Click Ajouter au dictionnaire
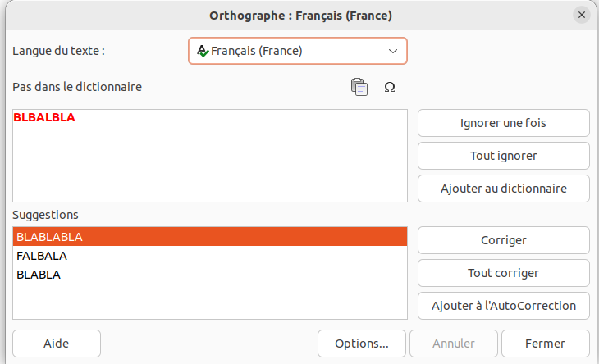Screen dimensions: 599x364 [x=504, y=189]
